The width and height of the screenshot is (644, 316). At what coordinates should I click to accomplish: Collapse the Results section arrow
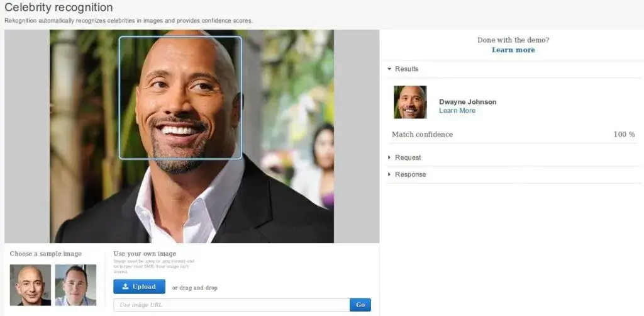click(x=389, y=69)
